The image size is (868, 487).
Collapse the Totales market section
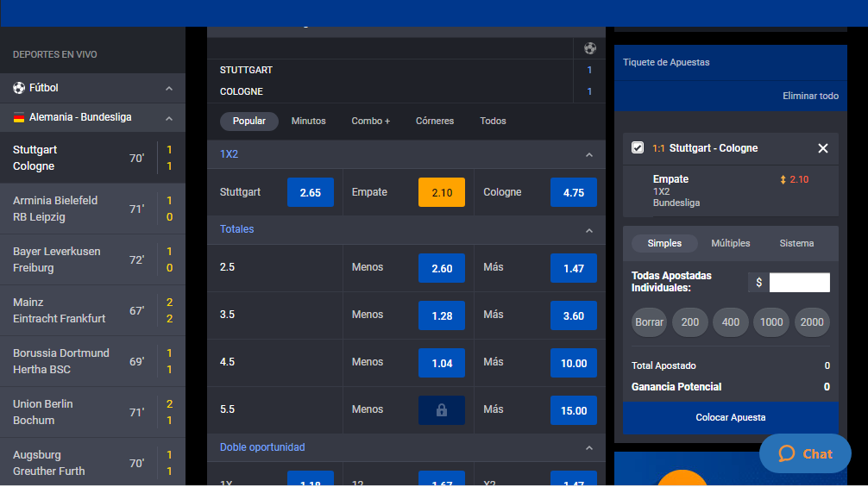pyautogui.click(x=589, y=230)
